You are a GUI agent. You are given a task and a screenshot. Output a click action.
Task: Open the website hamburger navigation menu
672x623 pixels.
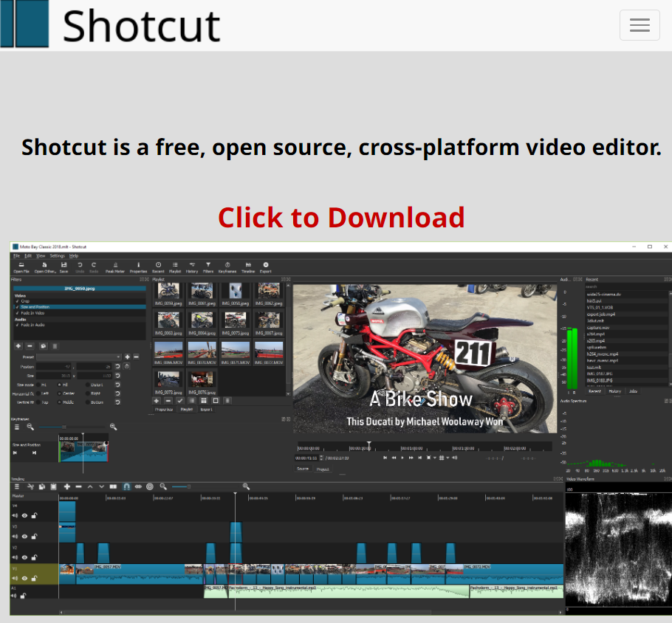pyautogui.click(x=639, y=25)
